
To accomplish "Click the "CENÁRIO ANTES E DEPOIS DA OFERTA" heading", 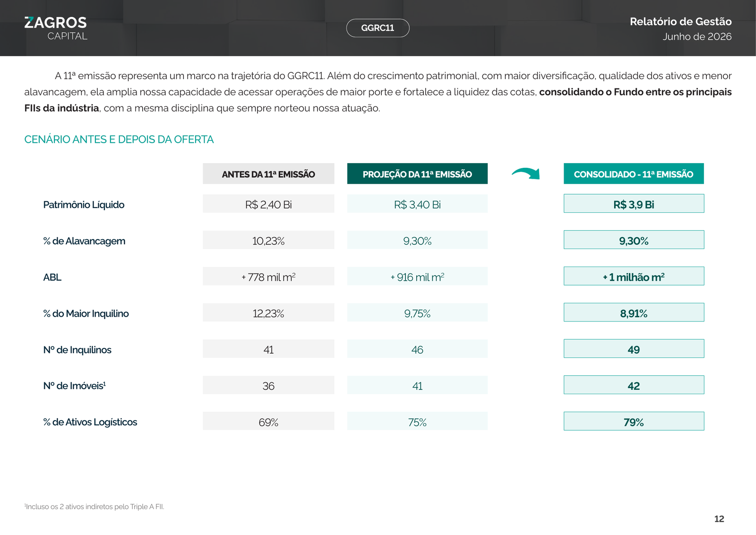I will pyautogui.click(x=119, y=139).
